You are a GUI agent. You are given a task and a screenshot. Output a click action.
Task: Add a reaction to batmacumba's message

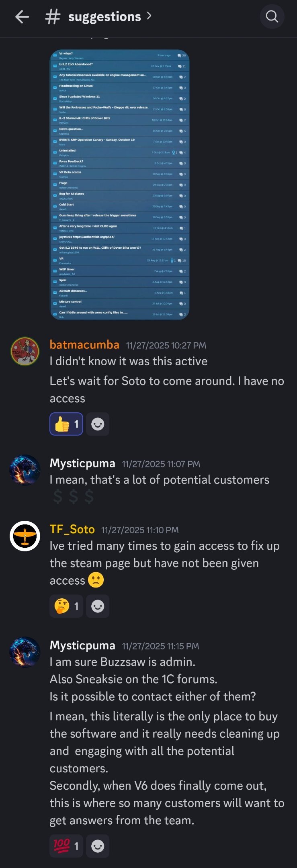[x=98, y=424]
